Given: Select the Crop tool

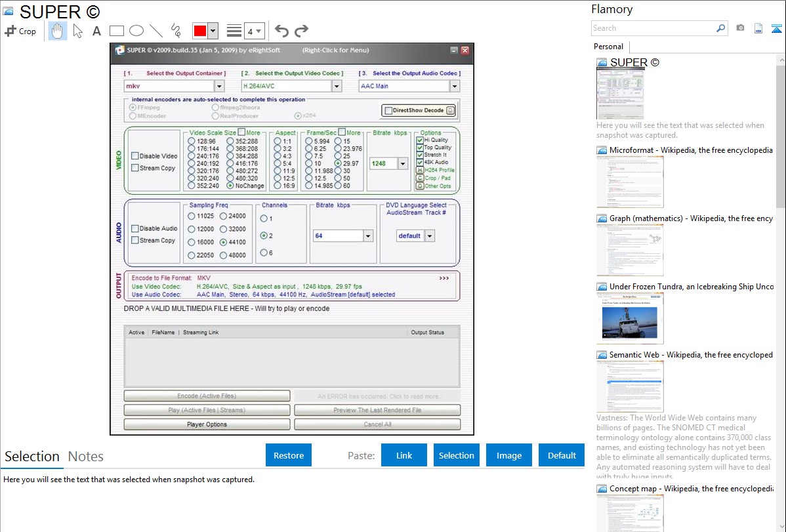Looking at the screenshot, I should pos(20,31).
